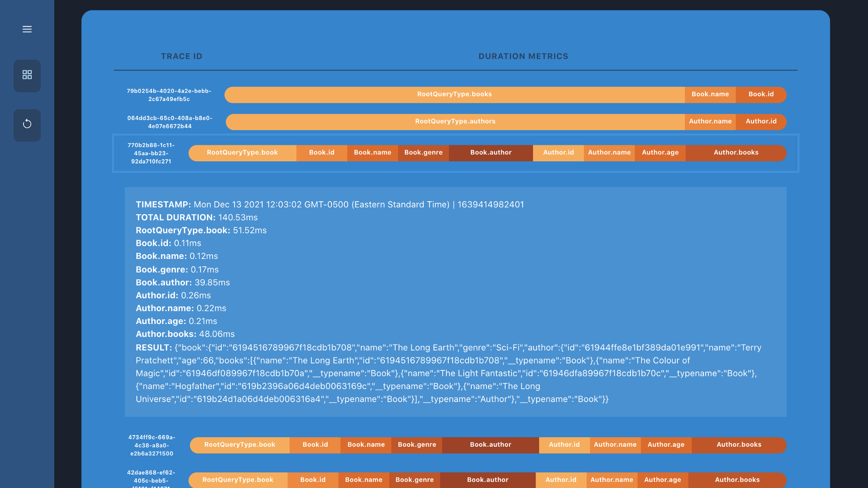The height and width of the screenshot is (488, 868).
Task: Collapse the expanded 770b2b88 trace row
Action: (151, 153)
